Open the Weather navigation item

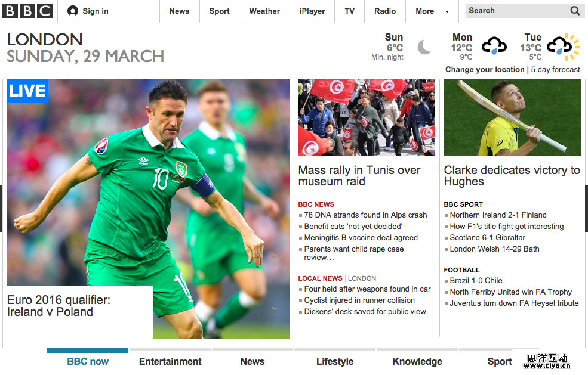coord(264,11)
